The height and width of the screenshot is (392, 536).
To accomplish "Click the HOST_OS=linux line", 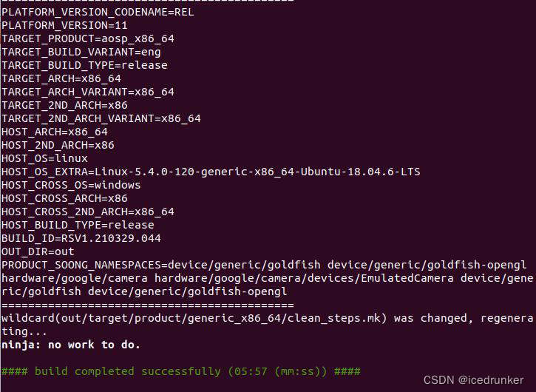I will [x=44, y=159].
